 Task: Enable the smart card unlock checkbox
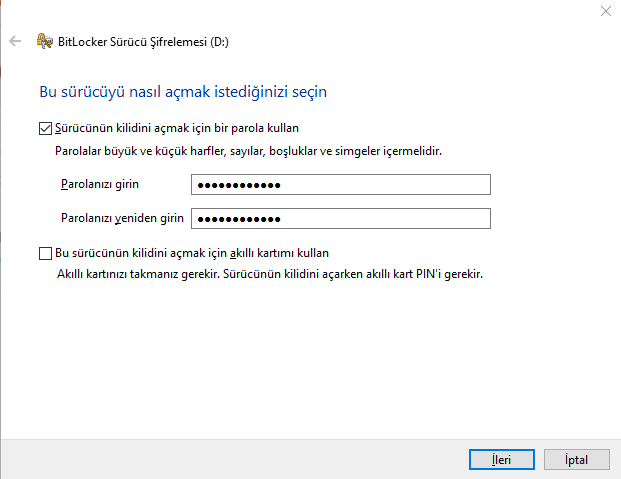45,253
